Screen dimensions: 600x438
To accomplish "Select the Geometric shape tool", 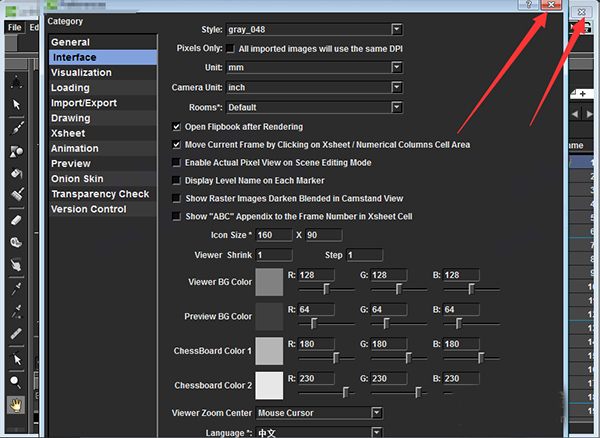I will (x=17, y=150).
